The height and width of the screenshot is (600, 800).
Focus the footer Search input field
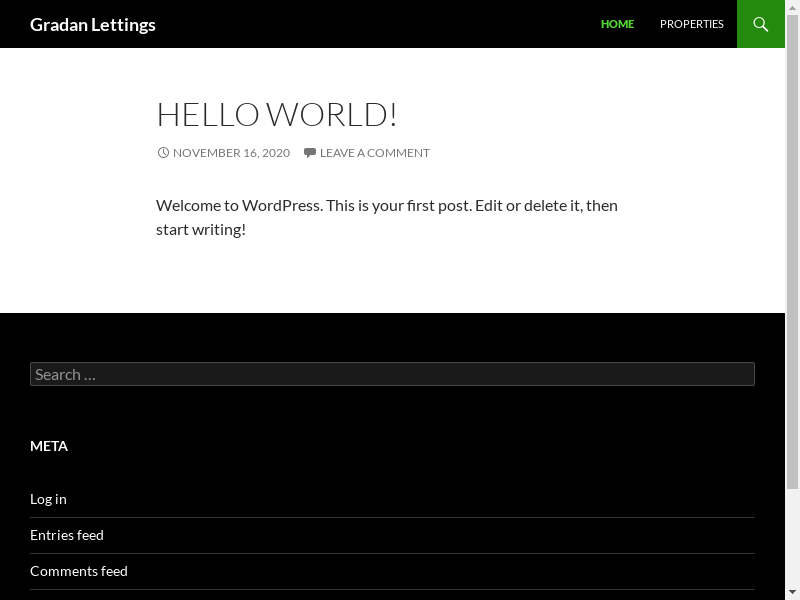point(392,374)
